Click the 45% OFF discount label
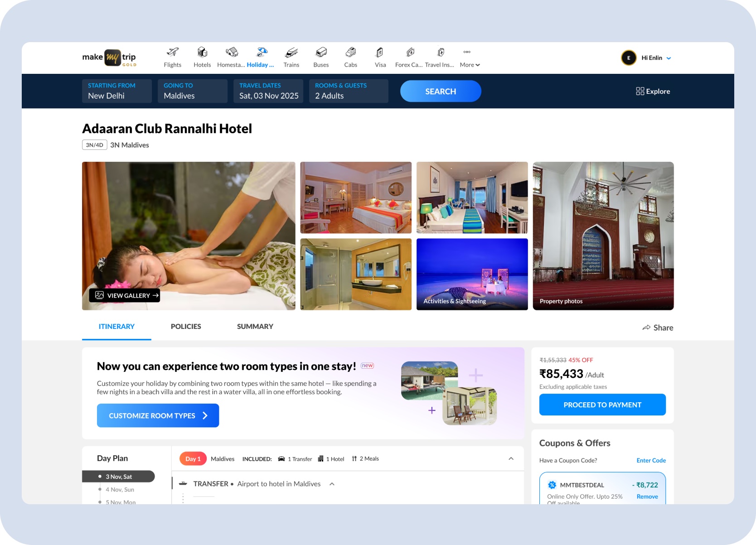 (581, 360)
